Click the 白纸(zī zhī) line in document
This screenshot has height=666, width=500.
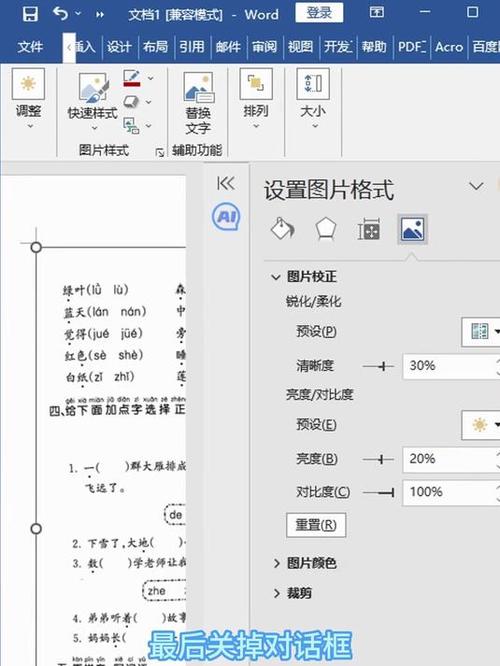pyautogui.click(x=100, y=376)
